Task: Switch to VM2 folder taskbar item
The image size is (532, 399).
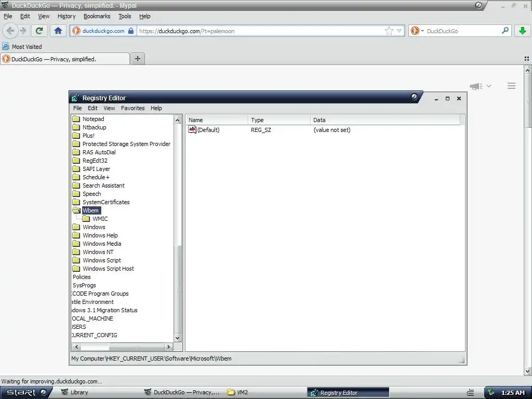Action: [x=237, y=393]
